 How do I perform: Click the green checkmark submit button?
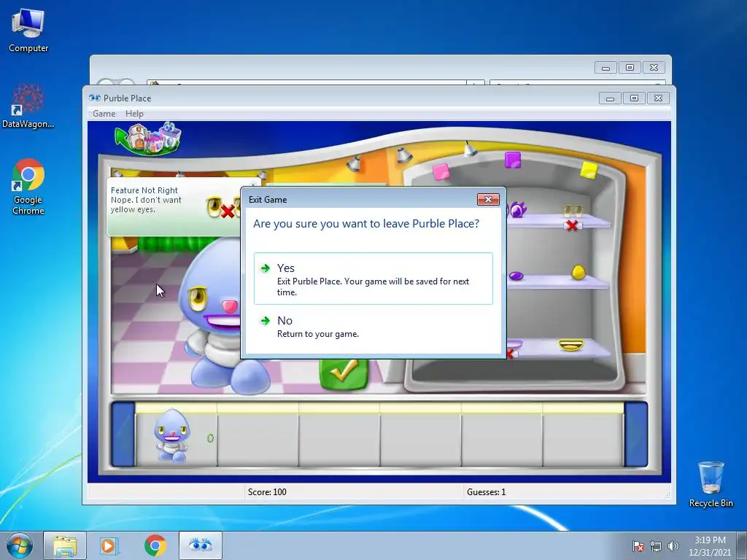(344, 374)
